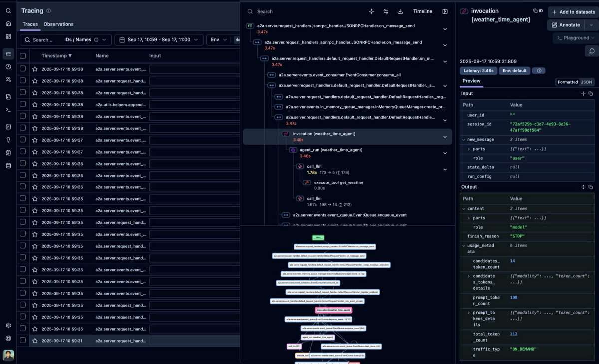599x364 pixels.
Task: Check the select-all traces header checkbox
Action: (x=23, y=56)
